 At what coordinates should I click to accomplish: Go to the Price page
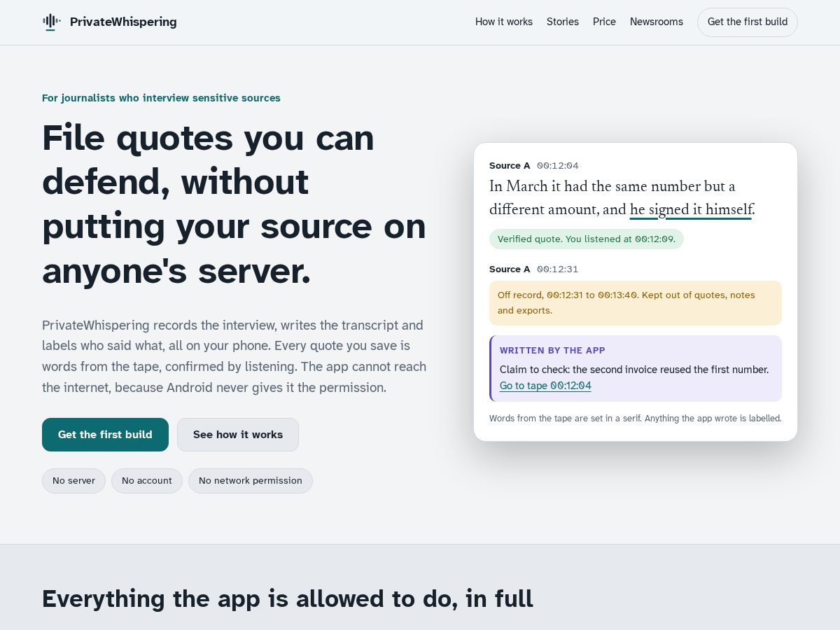point(604,22)
